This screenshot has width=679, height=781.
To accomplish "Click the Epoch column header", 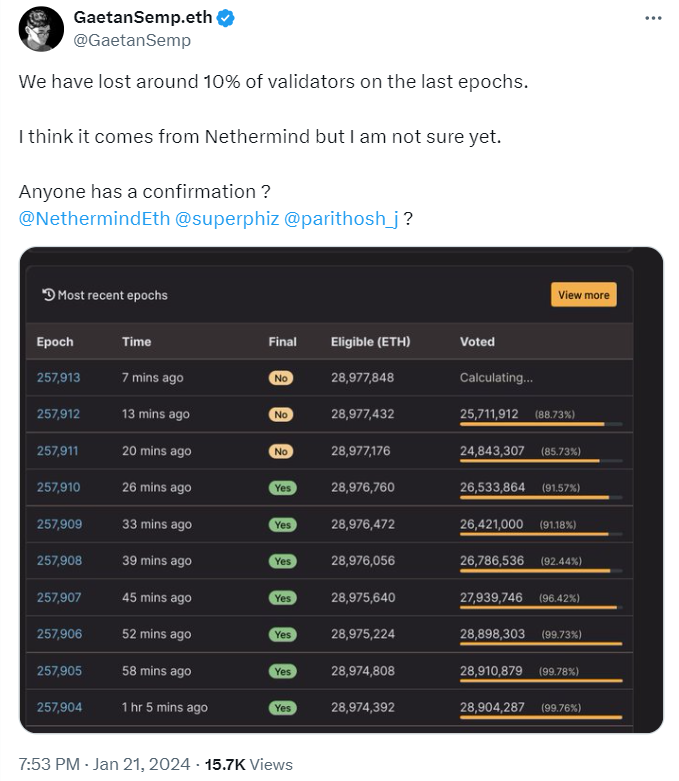I will (x=55, y=342).
